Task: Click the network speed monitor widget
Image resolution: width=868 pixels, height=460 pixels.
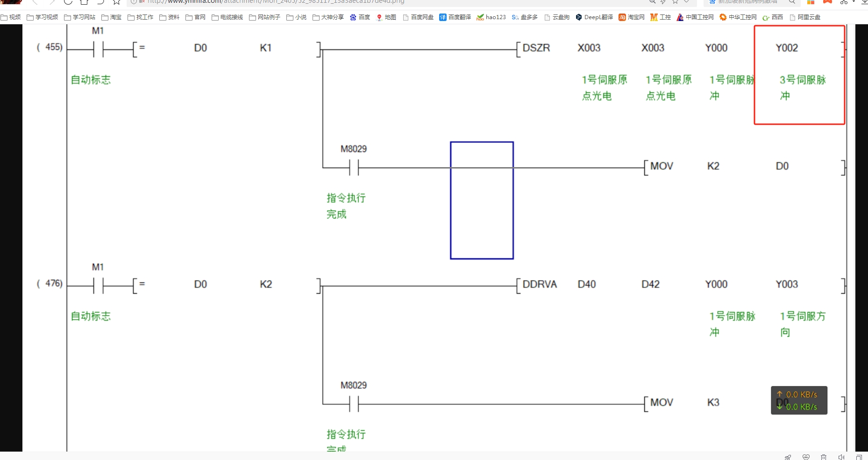Action: click(799, 400)
